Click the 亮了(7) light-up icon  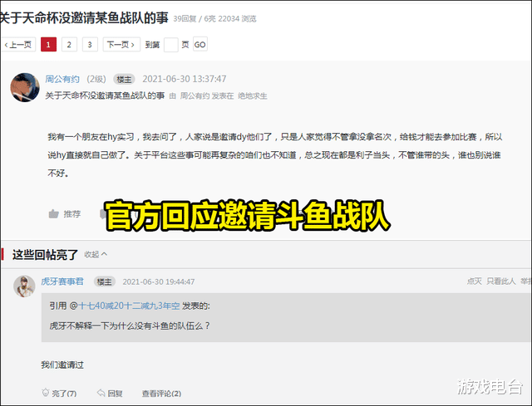46,393
